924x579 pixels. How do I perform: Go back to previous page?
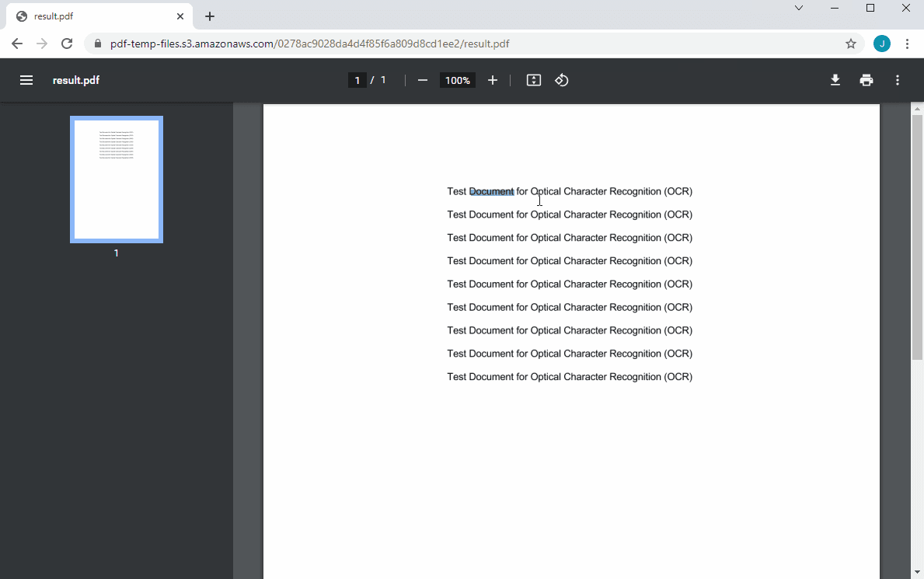[17, 44]
